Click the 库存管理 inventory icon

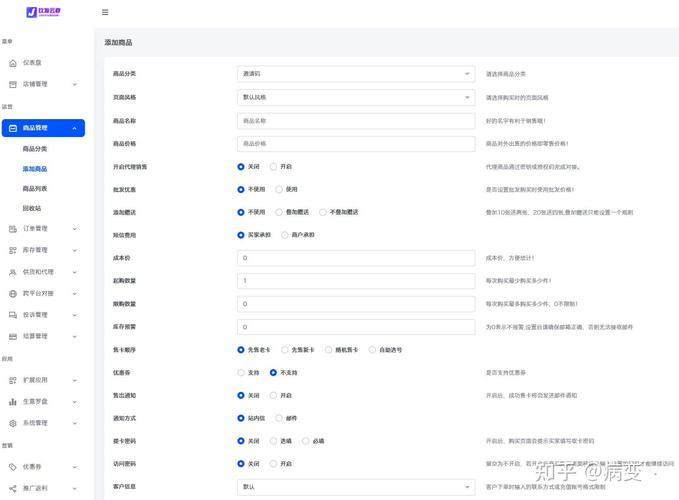(13, 250)
